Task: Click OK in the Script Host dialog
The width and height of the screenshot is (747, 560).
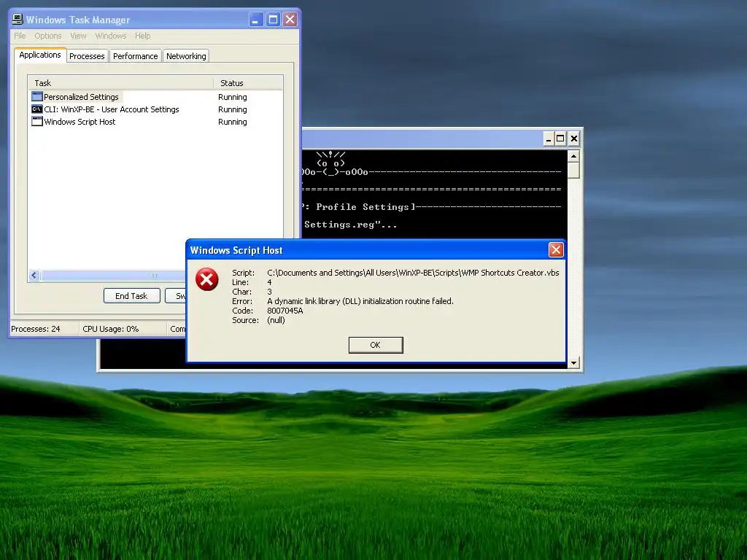Action: (376, 345)
